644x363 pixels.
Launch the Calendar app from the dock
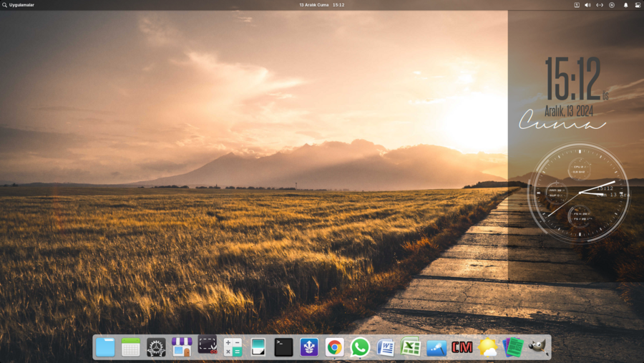point(131,347)
